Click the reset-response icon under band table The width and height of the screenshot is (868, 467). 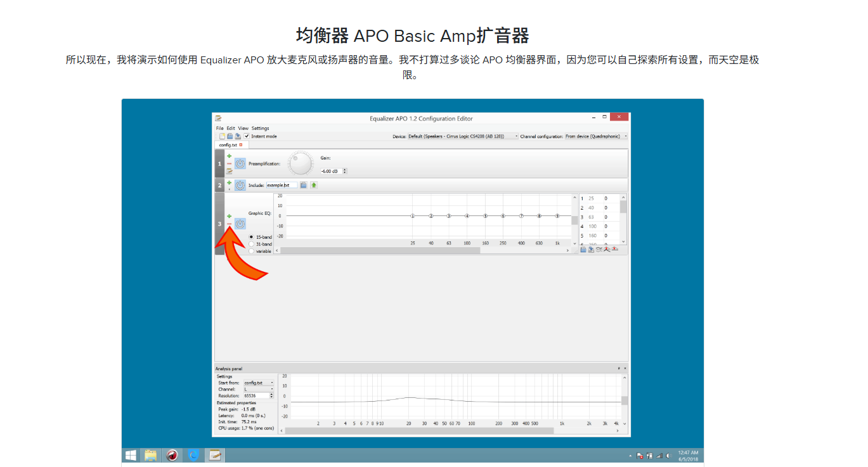614,250
